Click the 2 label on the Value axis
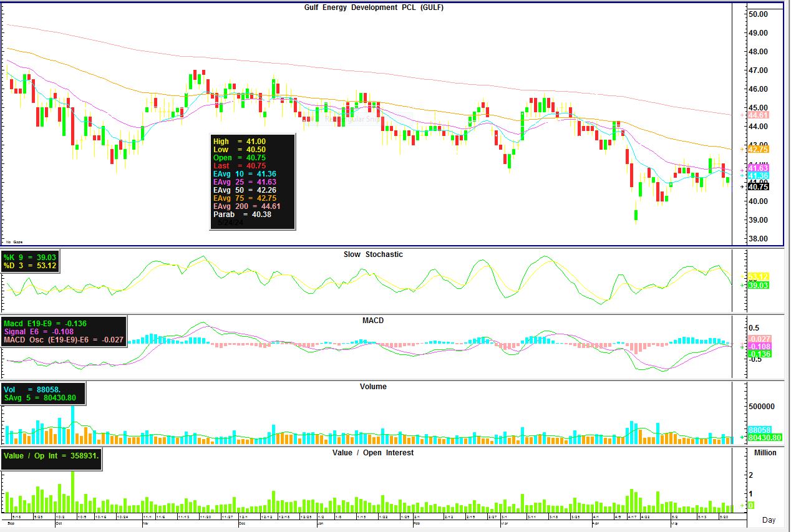The width and height of the screenshot is (791, 532). pyautogui.click(x=751, y=475)
